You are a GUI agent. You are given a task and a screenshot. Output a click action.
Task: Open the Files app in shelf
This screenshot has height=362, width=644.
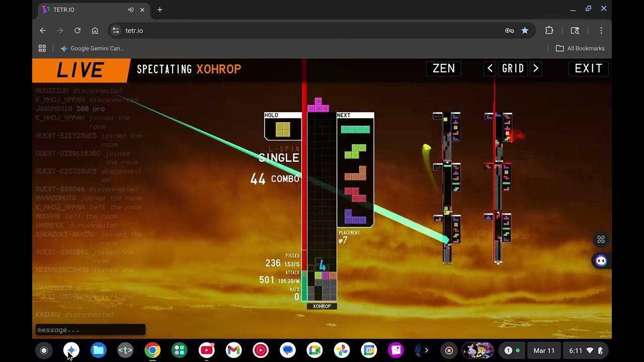tap(98, 350)
